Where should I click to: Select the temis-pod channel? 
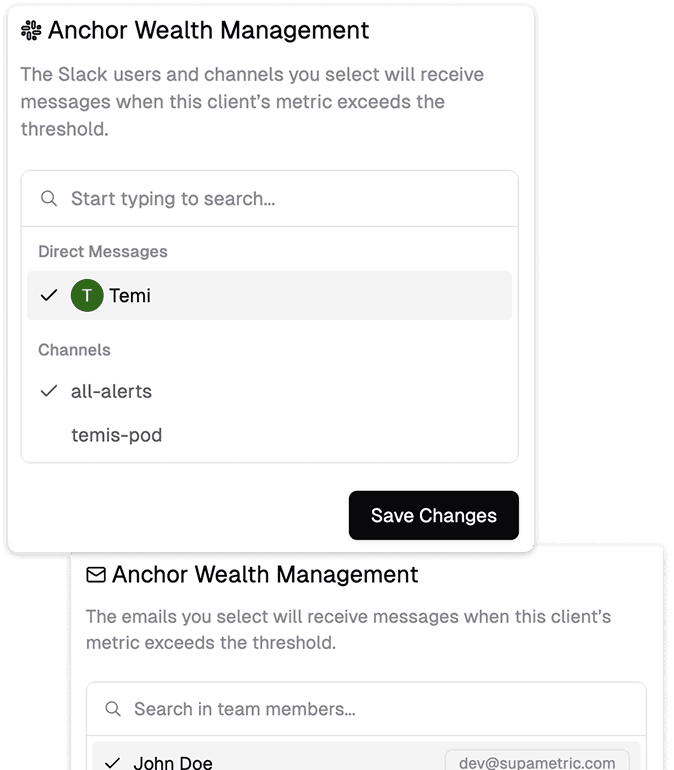pos(116,436)
